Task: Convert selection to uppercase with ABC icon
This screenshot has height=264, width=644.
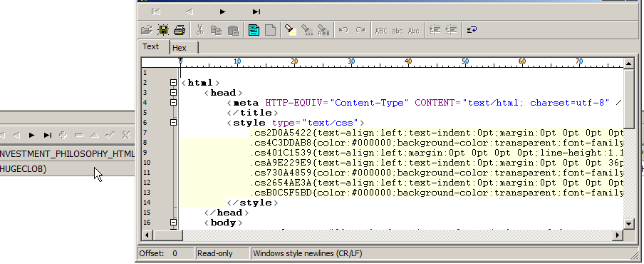Action: (x=381, y=31)
